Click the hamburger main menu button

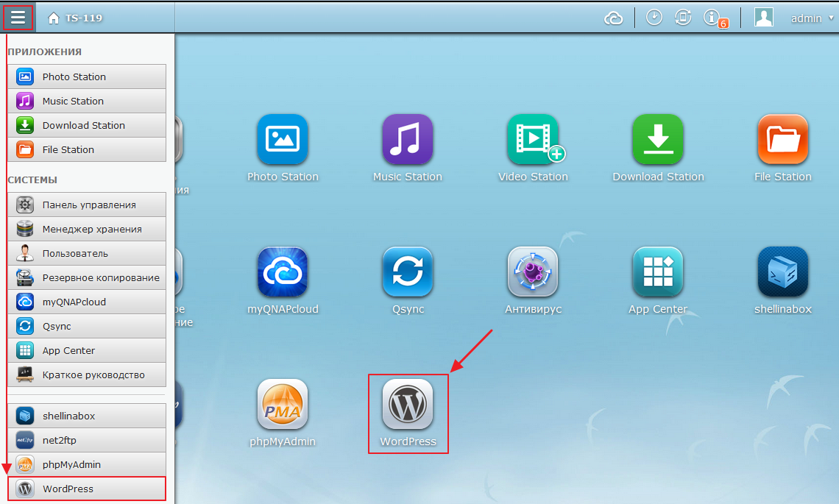coord(18,18)
